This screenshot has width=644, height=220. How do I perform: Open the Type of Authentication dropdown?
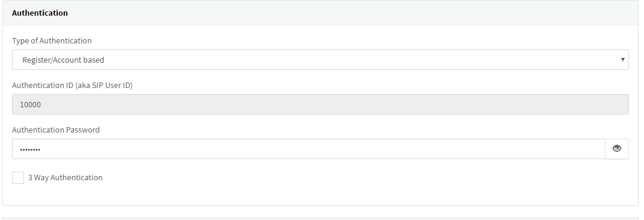pos(320,60)
